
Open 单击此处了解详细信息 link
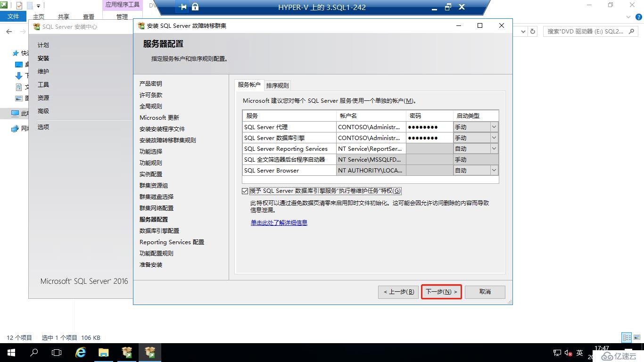click(x=279, y=222)
